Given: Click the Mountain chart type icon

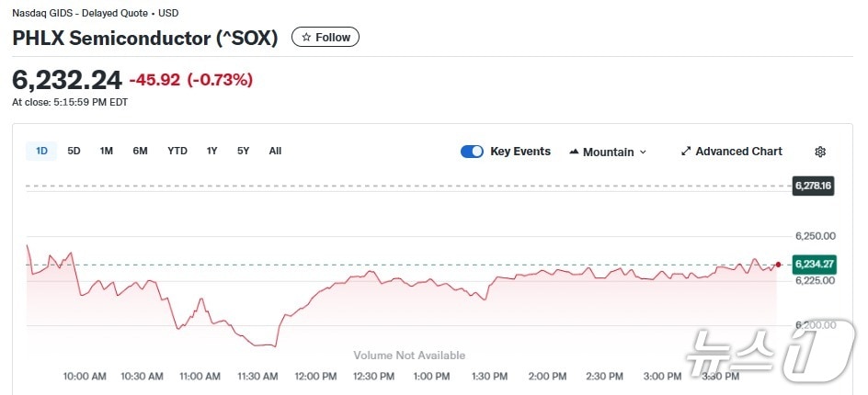Looking at the screenshot, I should [x=575, y=152].
